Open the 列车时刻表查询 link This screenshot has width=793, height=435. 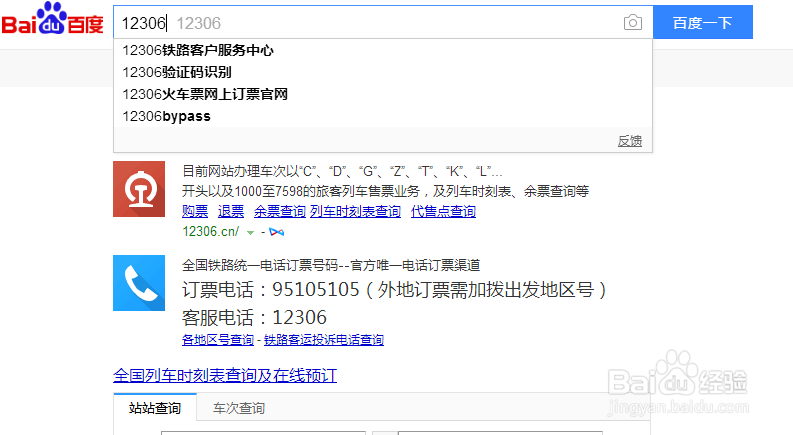pos(356,211)
